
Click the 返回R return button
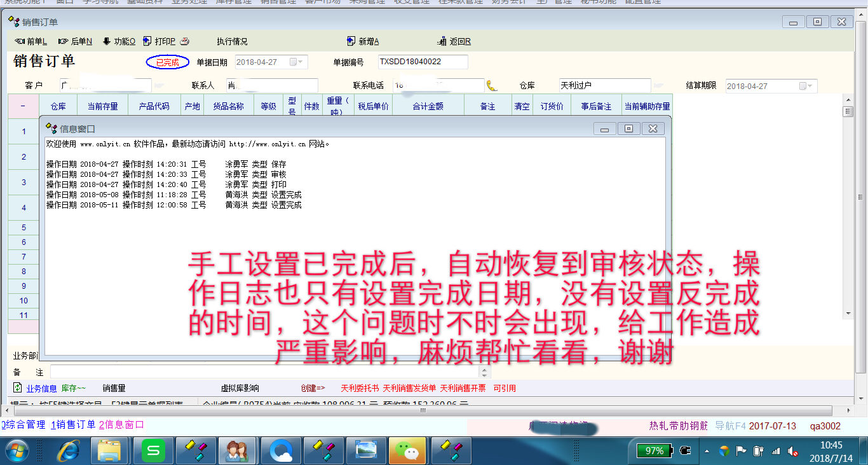pos(454,42)
